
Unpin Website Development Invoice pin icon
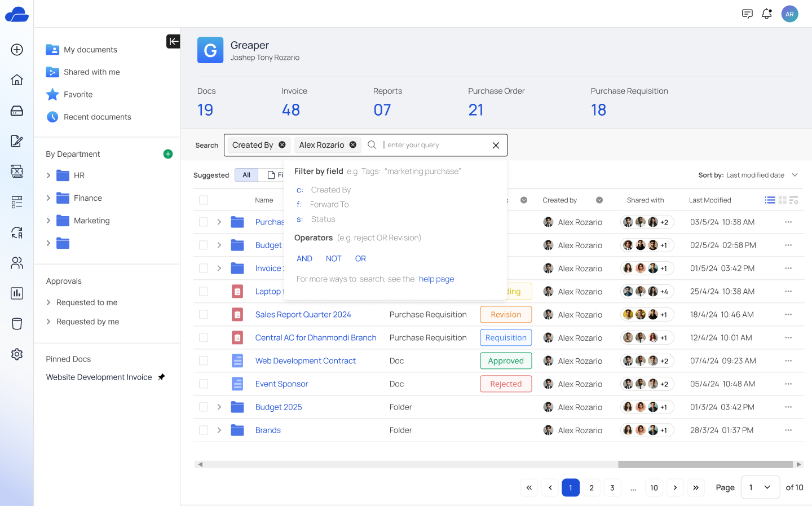(162, 377)
